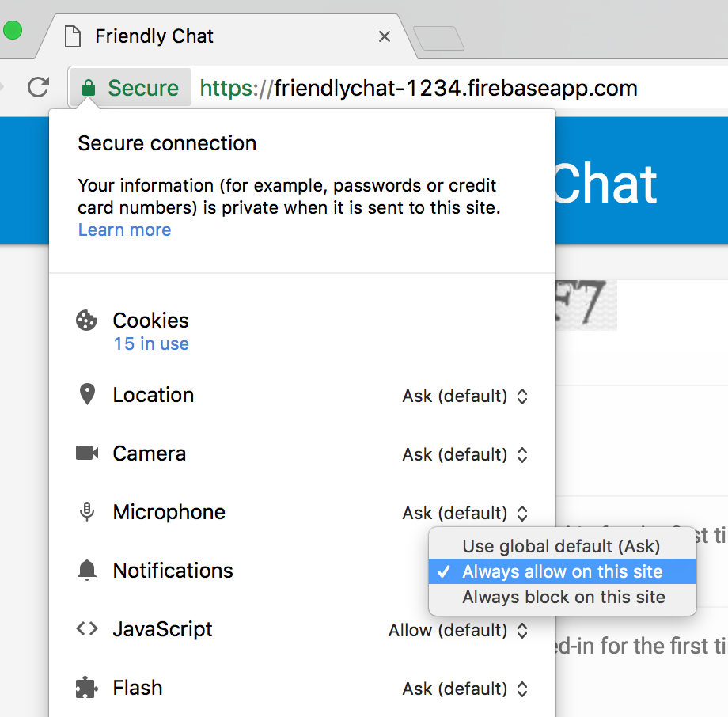Click the page reload button
728x717 pixels.
pyautogui.click(x=38, y=87)
